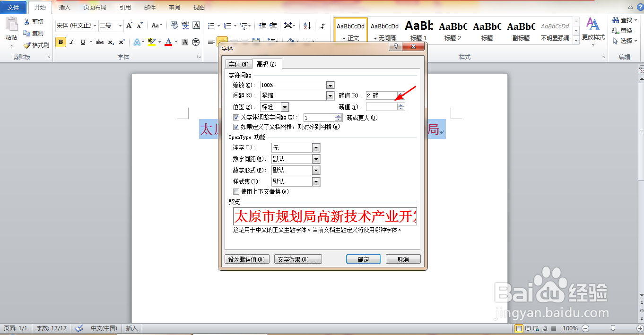
Task: Apply Underline formatting in ribbon
Action: pos(83,42)
